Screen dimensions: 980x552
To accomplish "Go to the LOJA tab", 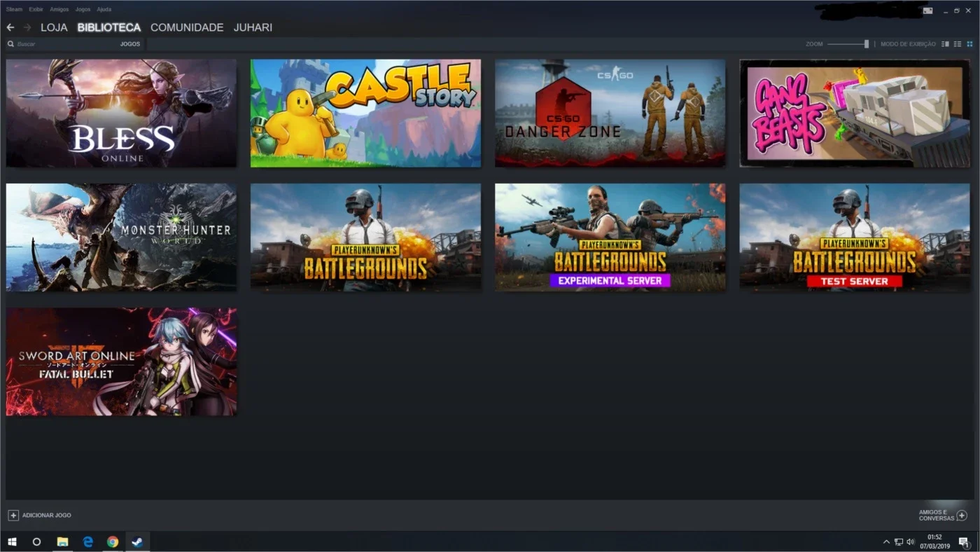I will pyautogui.click(x=54, y=27).
